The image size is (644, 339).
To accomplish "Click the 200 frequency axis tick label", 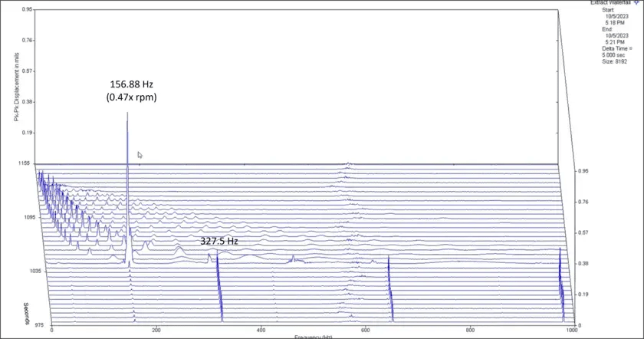I will (x=156, y=330).
